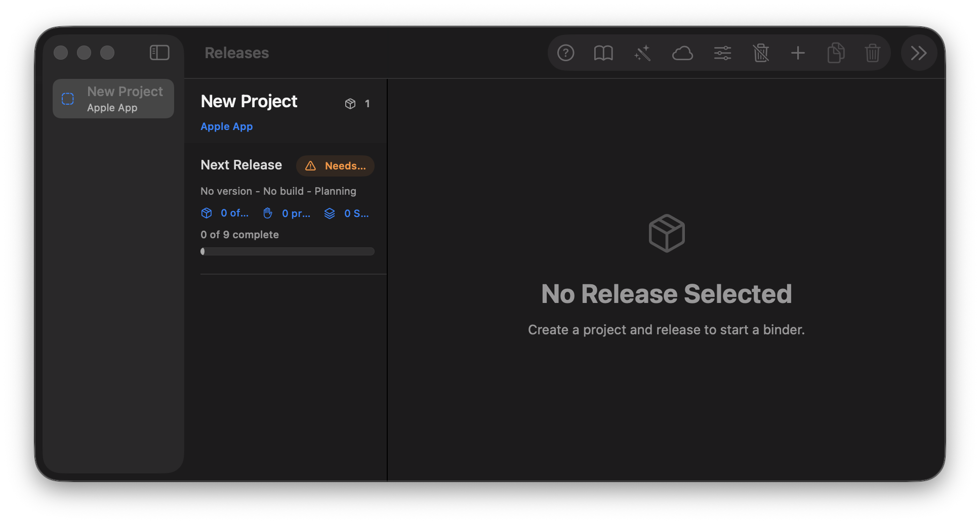Click the striped trash toolbar icon
Image resolution: width=980 pixels, height=524 pixels.
click(x=761, y=53)
